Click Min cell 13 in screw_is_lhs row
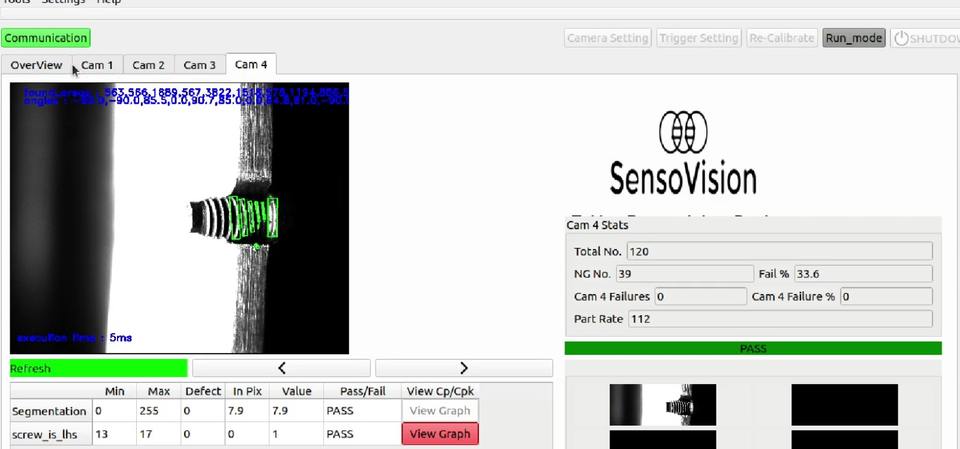Image resolution: width=960 pixels, height=449 pixels. 114,434
